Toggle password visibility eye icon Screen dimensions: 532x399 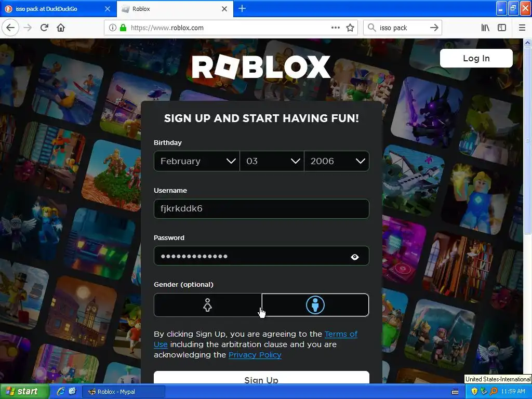pyautogui.click(x=354, y=257)
